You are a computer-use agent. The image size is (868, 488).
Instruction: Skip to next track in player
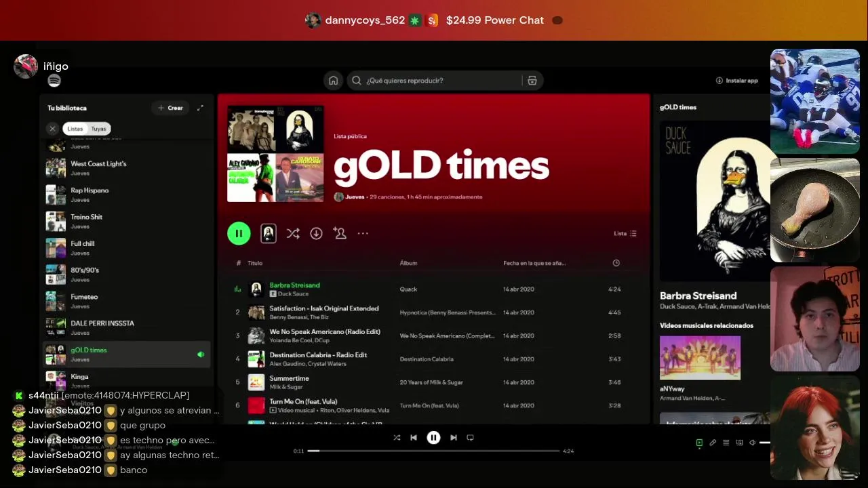coord(453,438)
